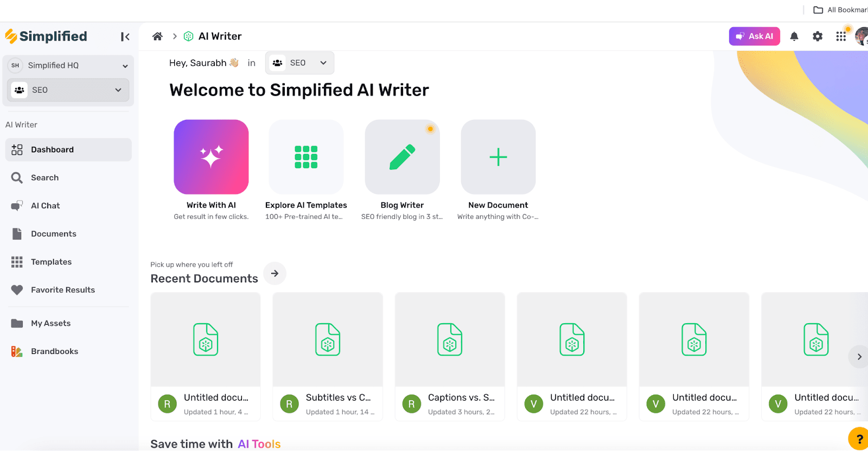868x451 pixels.
Task: Open the SEO team dropdown in sidebar
Action: pos(68,90)
